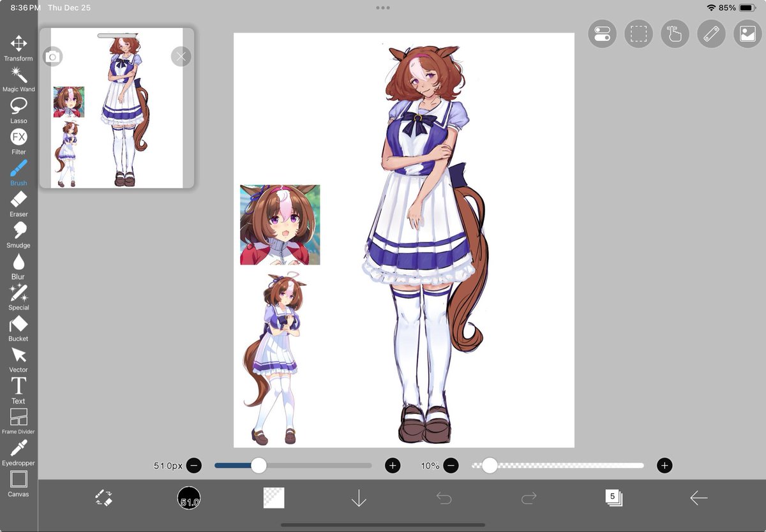Select the Eraser tool
The width and height of the screenshot is (766, 532).
coord(19,204)
